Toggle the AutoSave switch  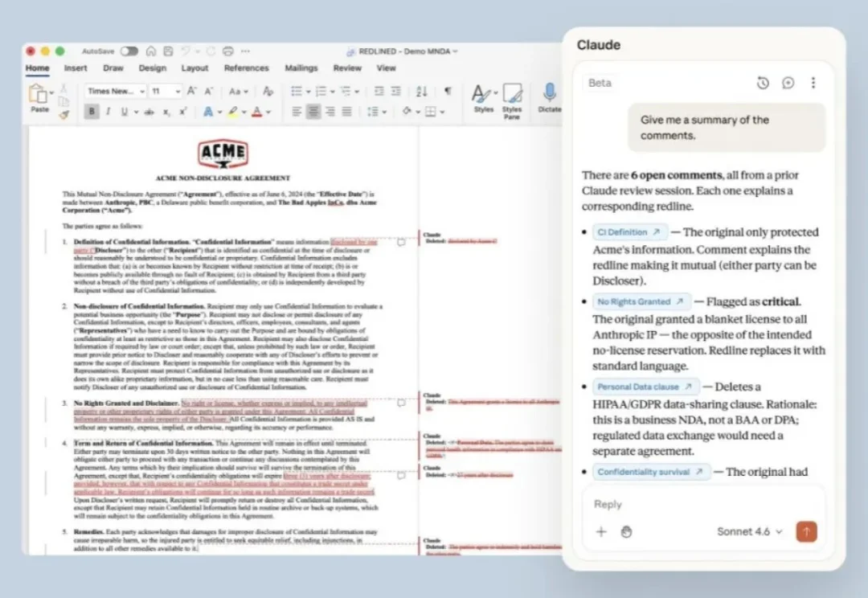tap(129, 51)
